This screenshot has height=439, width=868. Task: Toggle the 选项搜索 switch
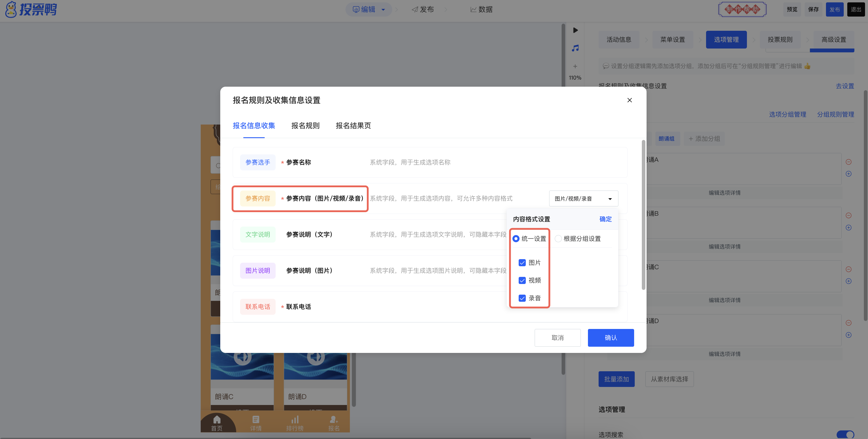pos(845,435)
